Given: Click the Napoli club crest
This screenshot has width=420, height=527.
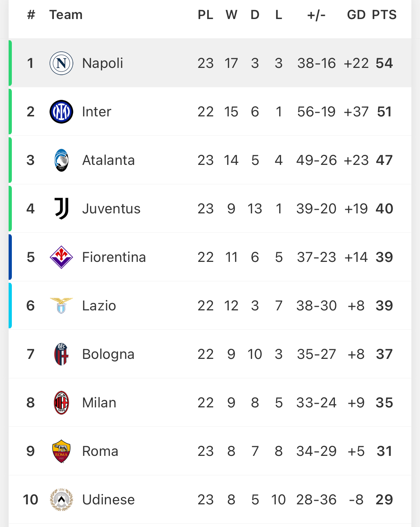Looking at the screenshot, I should [x=61, y=63].
